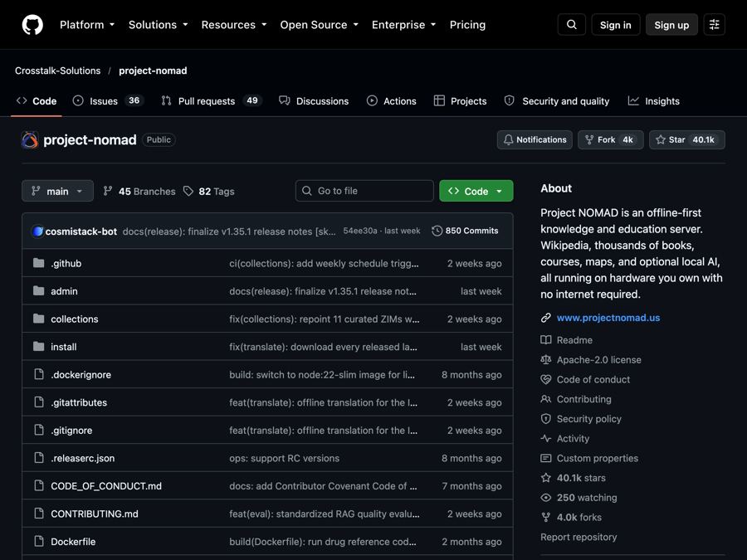This screenshot has height=560, width=747.
Task: Click the scale icon beside Apache-2.0 license
Action: pyautogui.click(x=546, y=359)
